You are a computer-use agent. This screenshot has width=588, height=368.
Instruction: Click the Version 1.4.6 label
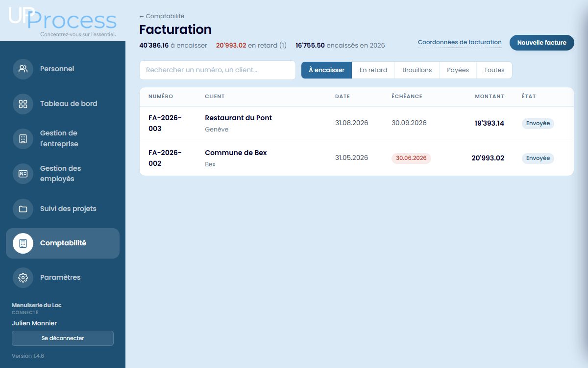(x=28, y=356)
